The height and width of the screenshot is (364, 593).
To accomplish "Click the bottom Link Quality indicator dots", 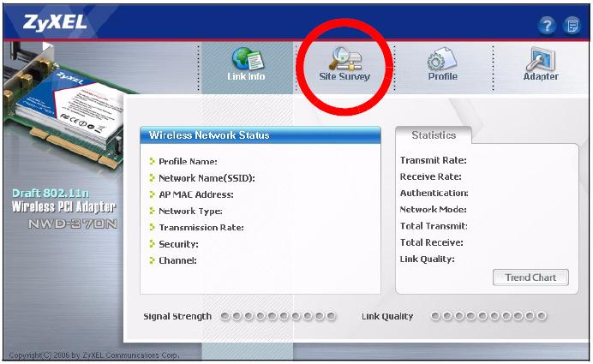I will pyautogui.click(x=488, y=316).
